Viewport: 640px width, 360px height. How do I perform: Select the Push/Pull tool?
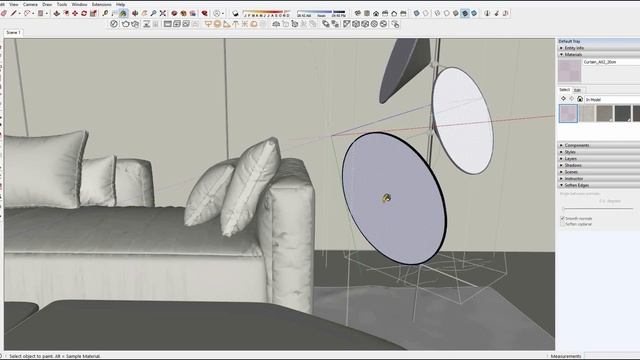(x=57, y=13)
